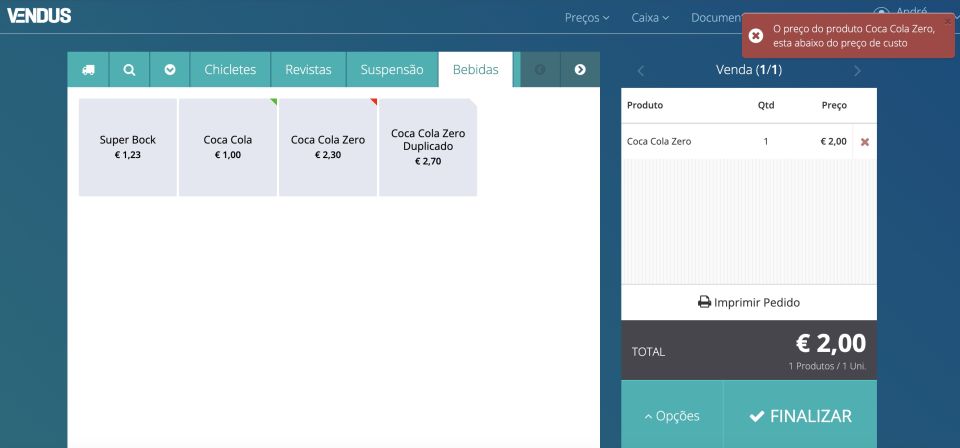The image size is (960, 448).
Task: Go to next sale arrow
Action: pos(857,71)
